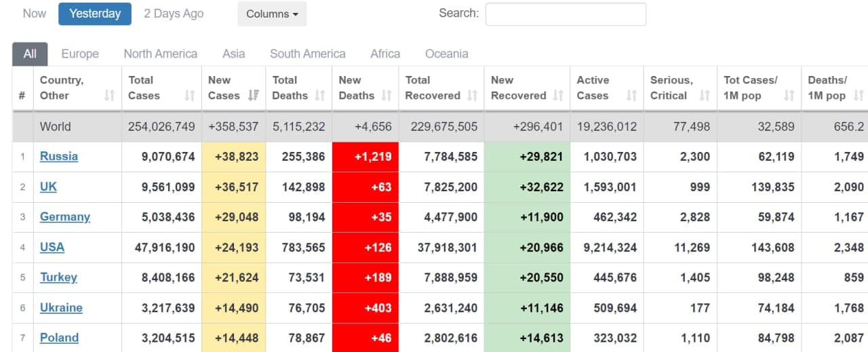Show data from 2 Days Ago
This screenshot has height=352, width=868.
[x=174, y=14]
